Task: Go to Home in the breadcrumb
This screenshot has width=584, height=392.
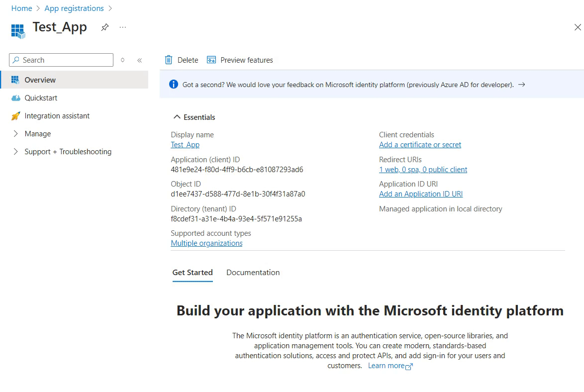Action: coord(21,8)
